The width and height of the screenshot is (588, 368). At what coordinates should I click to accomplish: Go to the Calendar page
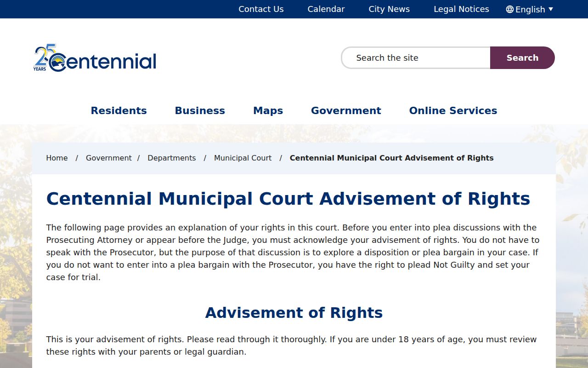click(326, 9)
